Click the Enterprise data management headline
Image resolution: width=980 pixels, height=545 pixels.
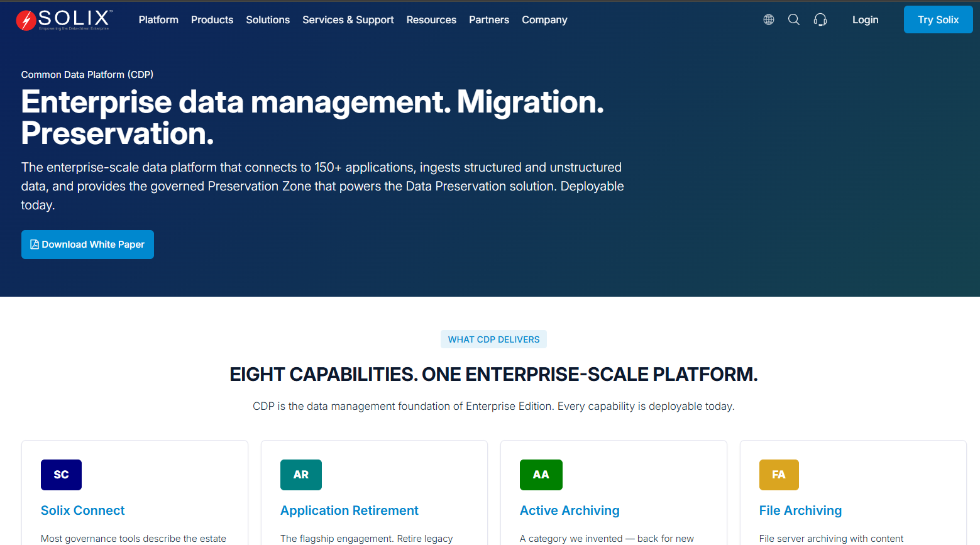point(312,118)
